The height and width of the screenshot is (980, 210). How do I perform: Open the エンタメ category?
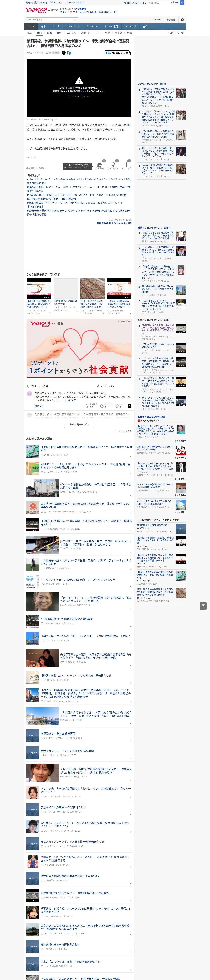pyautogui.click(x=71, y=33)
